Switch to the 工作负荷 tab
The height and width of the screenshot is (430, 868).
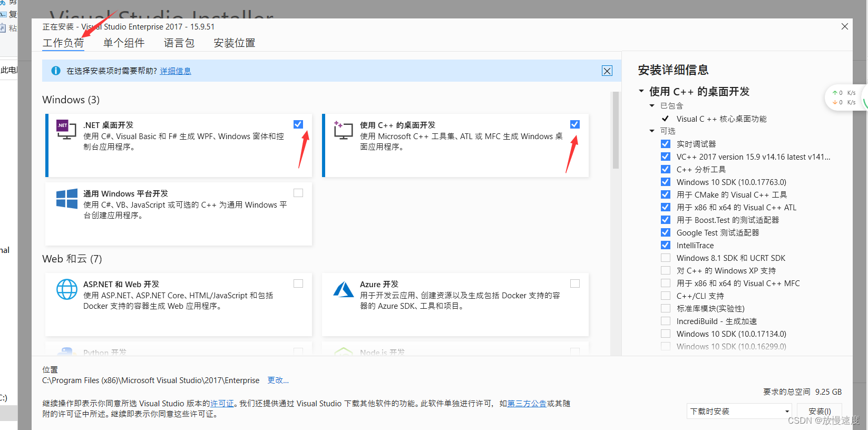pos(63,43)
